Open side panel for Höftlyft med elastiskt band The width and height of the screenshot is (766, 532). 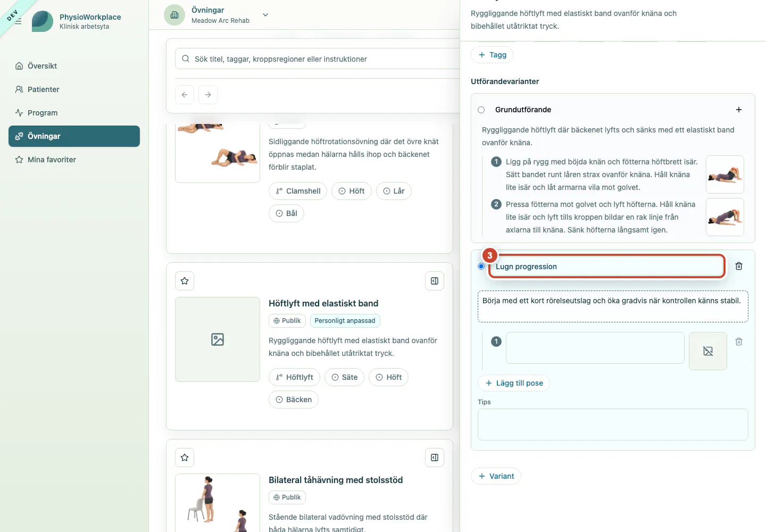coord(435,281)
